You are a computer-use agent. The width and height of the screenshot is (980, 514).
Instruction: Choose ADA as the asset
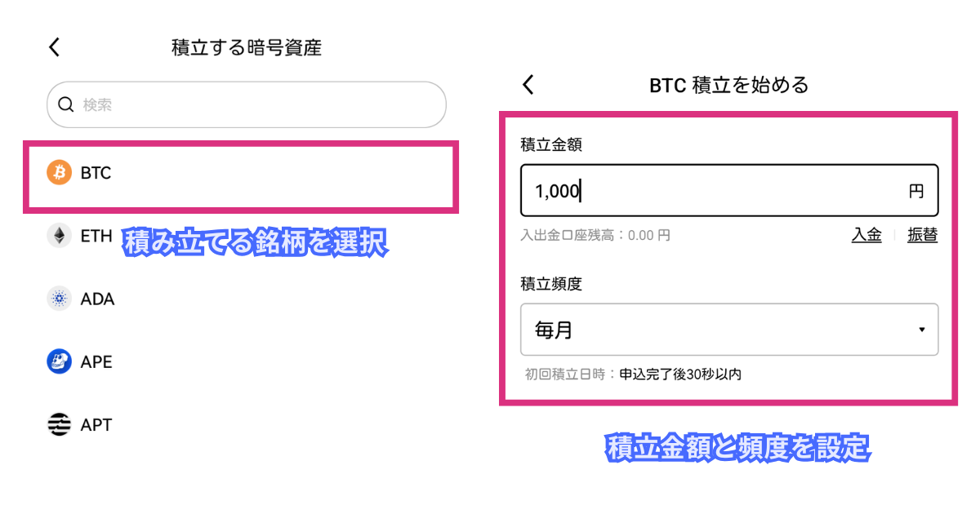coord(97,299)
